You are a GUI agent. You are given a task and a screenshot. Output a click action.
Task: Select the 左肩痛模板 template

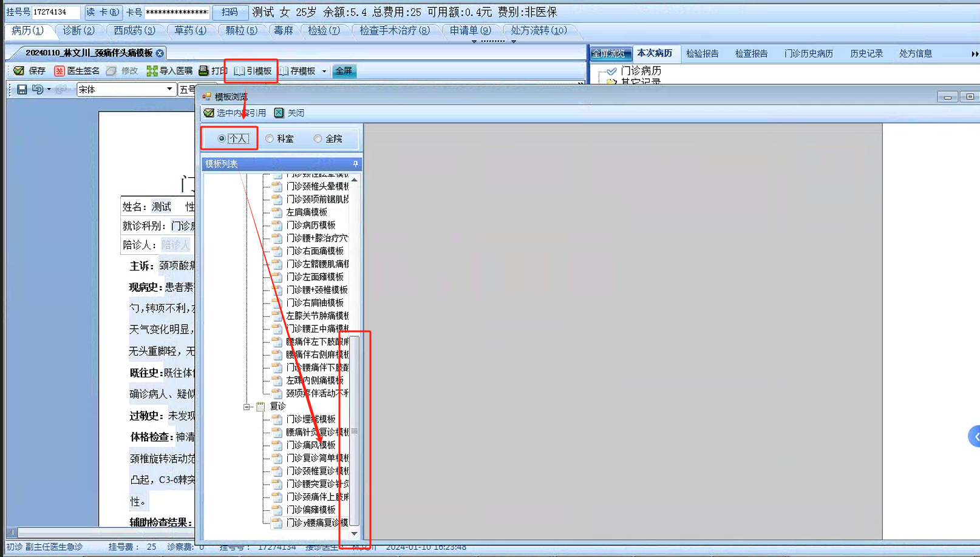[307, 212]
